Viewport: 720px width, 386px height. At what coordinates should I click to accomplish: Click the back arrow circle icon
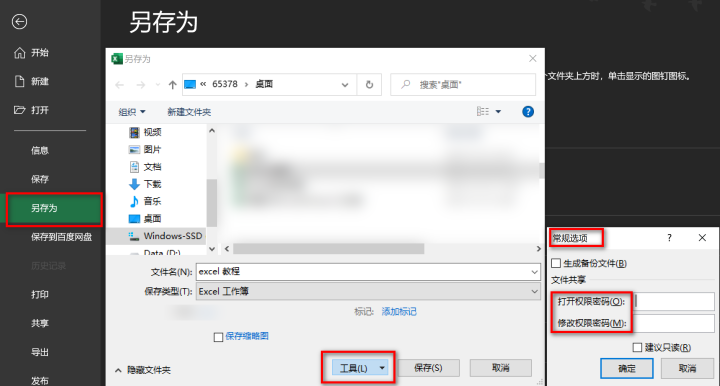click(x=19, y=22)
